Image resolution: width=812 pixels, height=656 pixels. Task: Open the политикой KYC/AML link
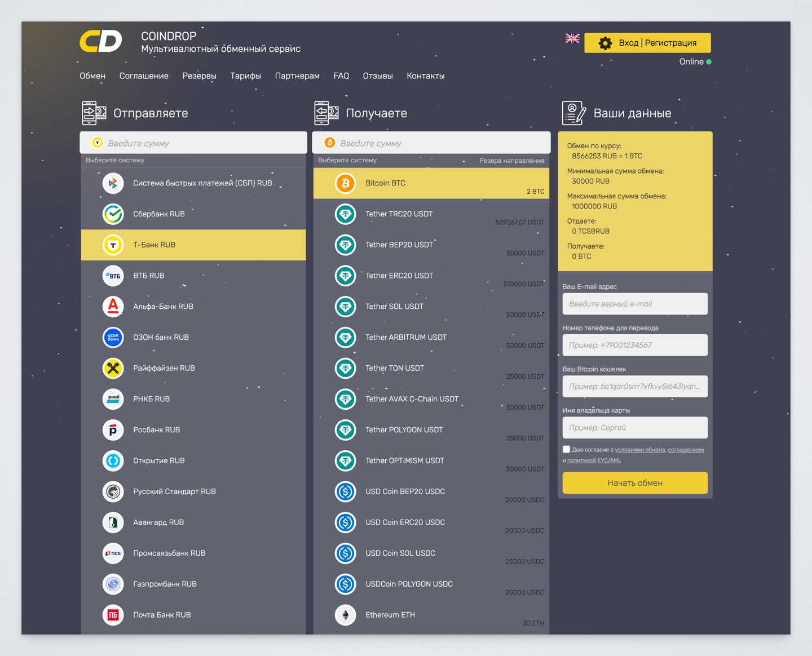[x=594, y=460]
